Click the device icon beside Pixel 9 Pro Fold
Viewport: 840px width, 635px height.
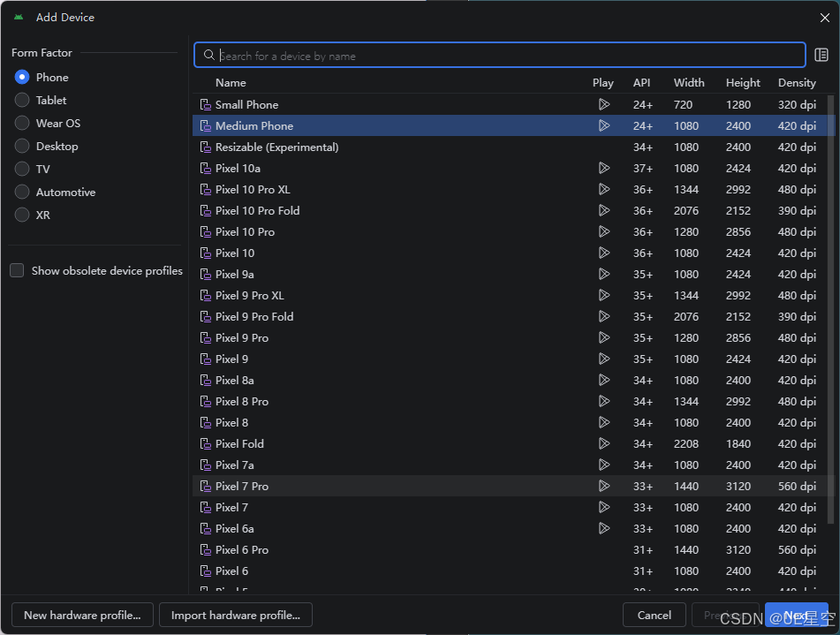[x=205, y=317]
